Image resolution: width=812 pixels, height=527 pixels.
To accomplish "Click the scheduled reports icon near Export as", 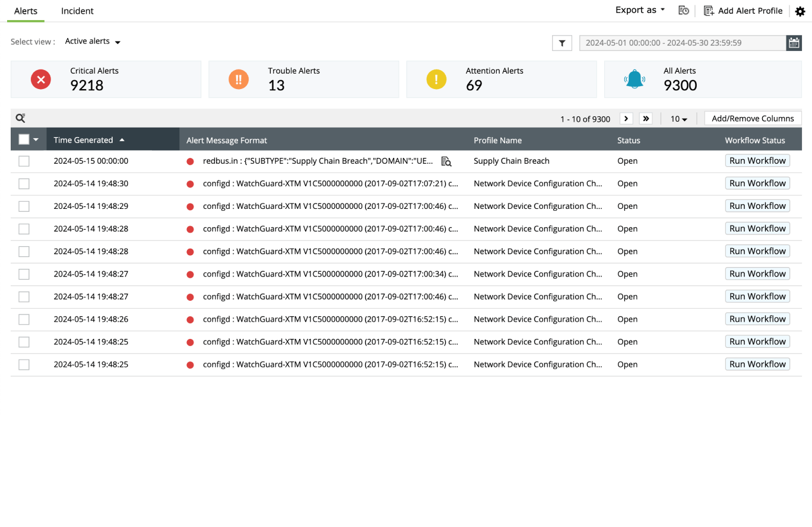I will 683,10.
